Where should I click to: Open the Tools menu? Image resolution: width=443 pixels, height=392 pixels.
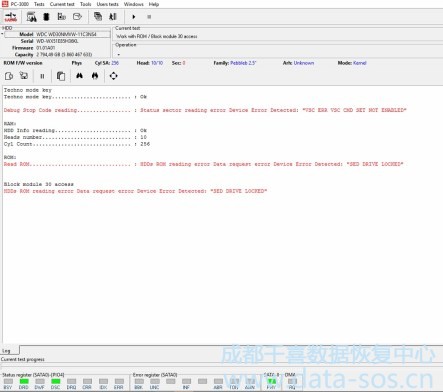[x=86, y=4]
